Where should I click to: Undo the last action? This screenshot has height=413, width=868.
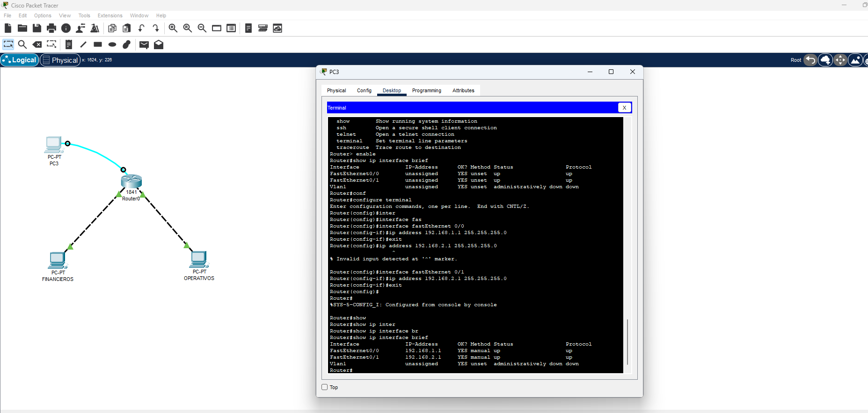(x=141, y=28)
